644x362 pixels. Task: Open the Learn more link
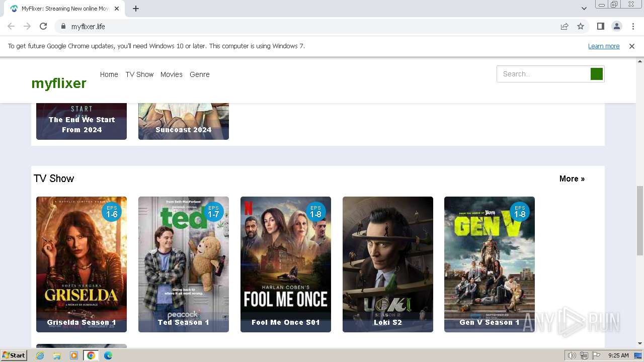click(604, 46)
